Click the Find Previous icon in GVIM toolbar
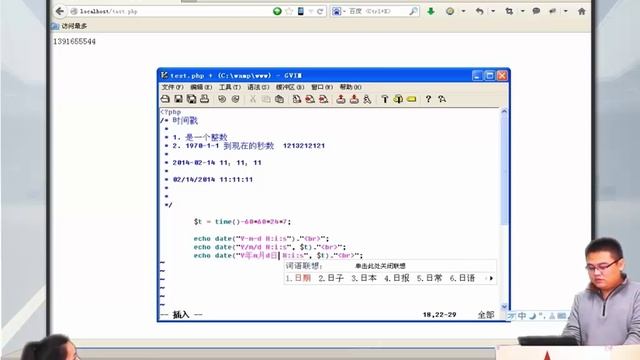This screenshot has height=360, width=640. tap(324, 99)
